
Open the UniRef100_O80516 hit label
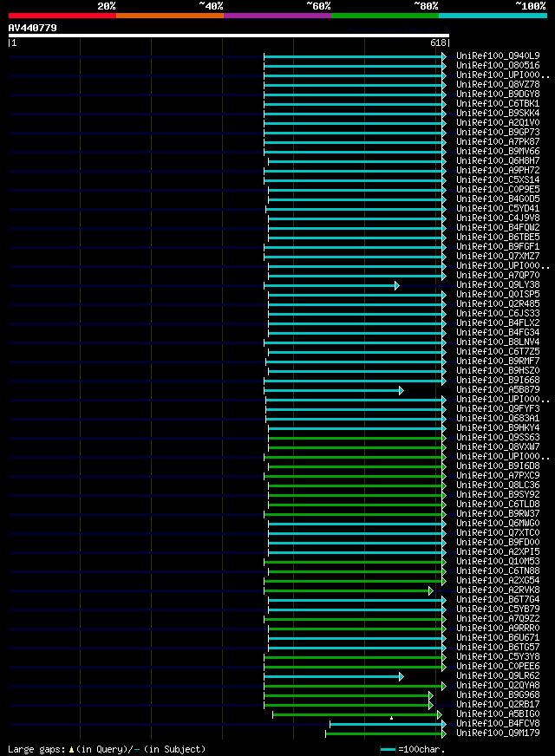click(x=498, y=66)
